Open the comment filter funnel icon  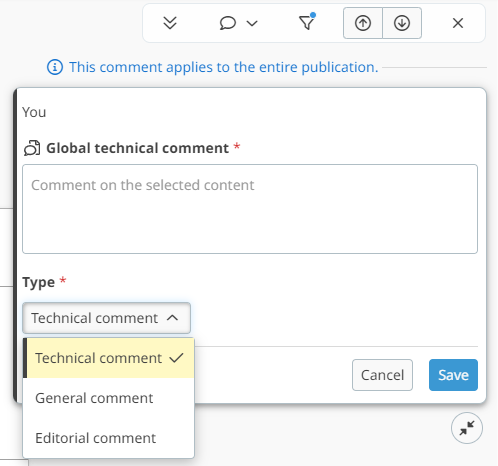307,22
